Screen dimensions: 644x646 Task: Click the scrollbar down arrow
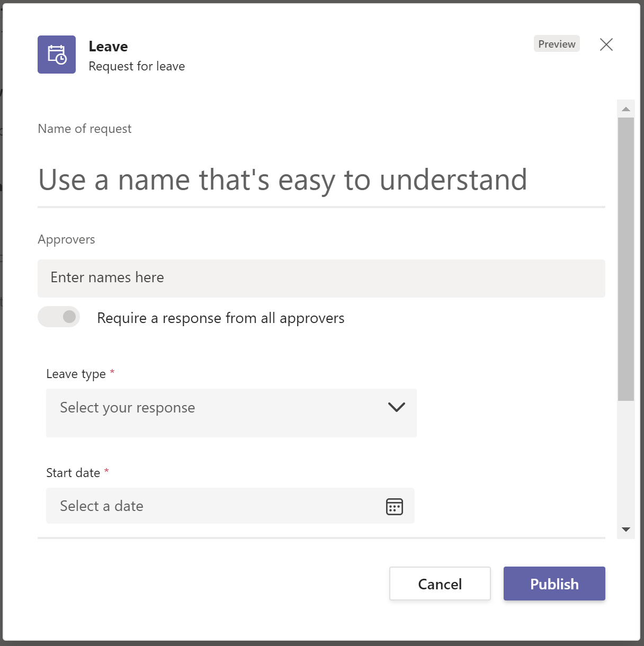click(625, 530)
